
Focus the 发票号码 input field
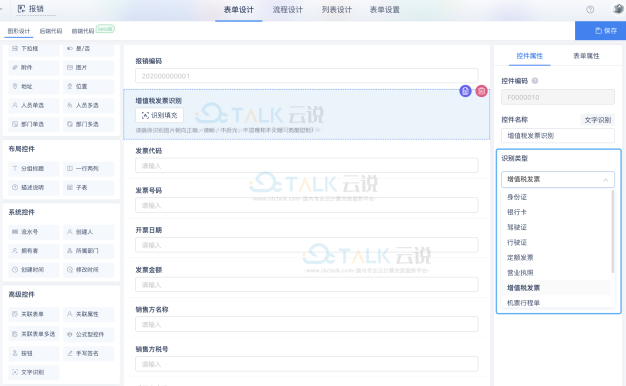[x=307, y=205]
